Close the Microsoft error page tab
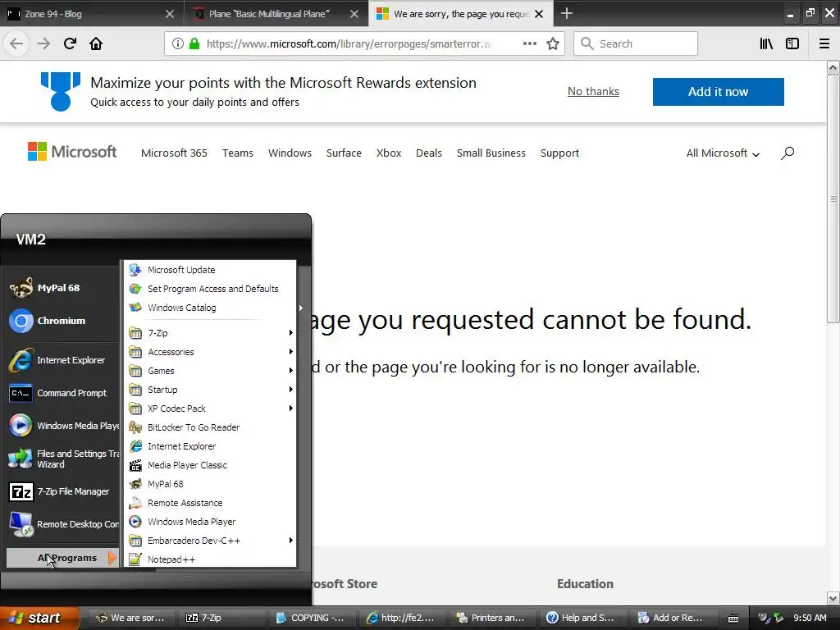 [x=539, y=14]
